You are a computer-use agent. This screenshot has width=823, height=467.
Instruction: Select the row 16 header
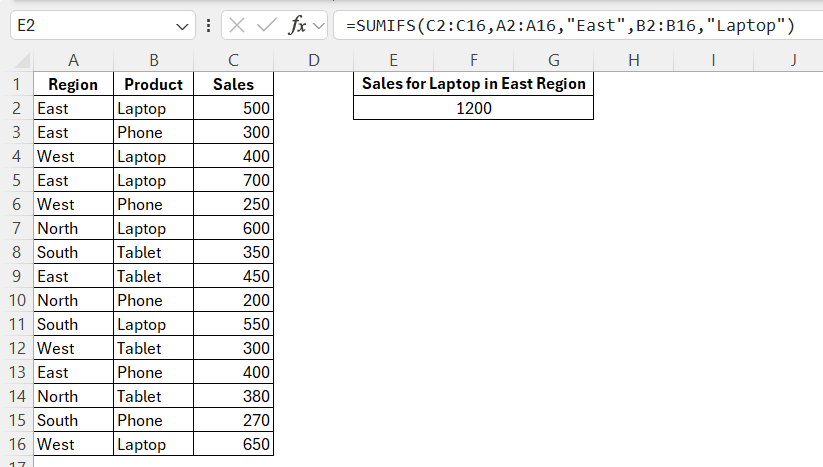(x=16, y=444)
